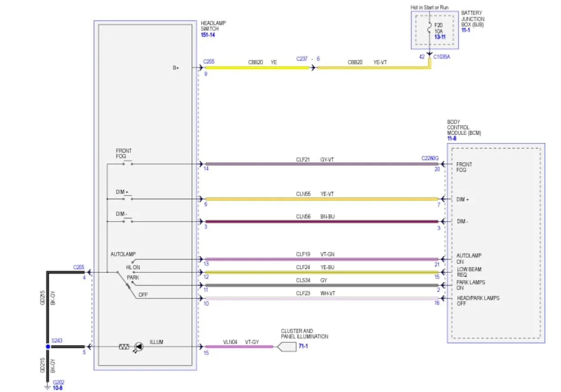Image resolution: width=561 pixels, height=392 pixels.
Task: Click the F20 10A fuse label
Action: coord(439,28)
